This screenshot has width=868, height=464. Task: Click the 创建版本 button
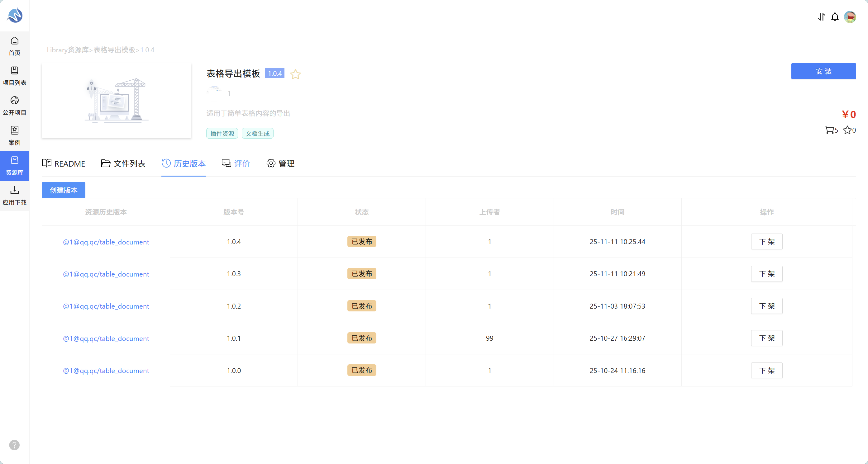[x=63, y=190]
